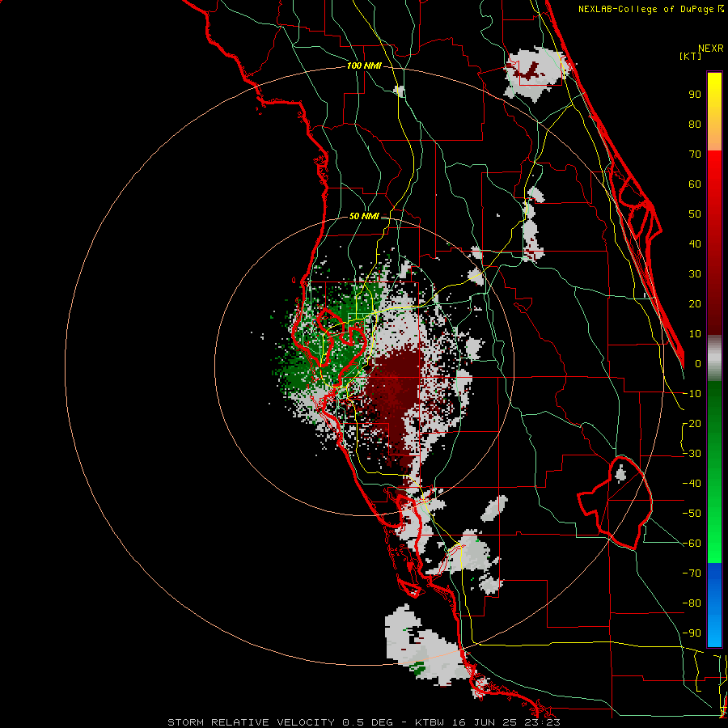Click the -10 value on velocity scale
Viewport: 728px width, 728px height.
pos(692,394)
